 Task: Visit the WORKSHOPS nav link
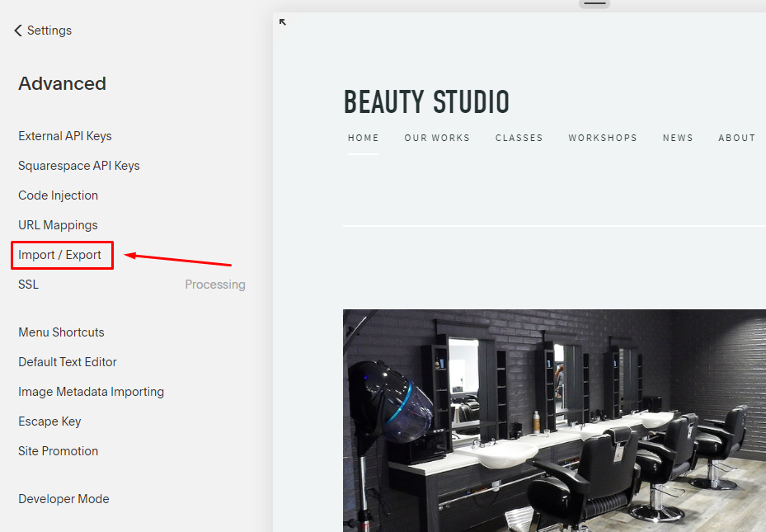pyautogui.click(x=603, y=138)
